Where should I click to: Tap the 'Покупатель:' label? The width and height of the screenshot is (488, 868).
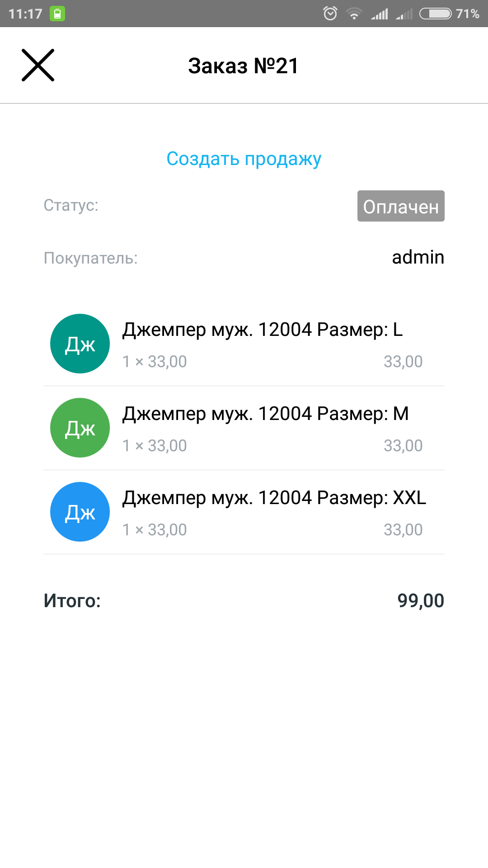click(90, 258)
